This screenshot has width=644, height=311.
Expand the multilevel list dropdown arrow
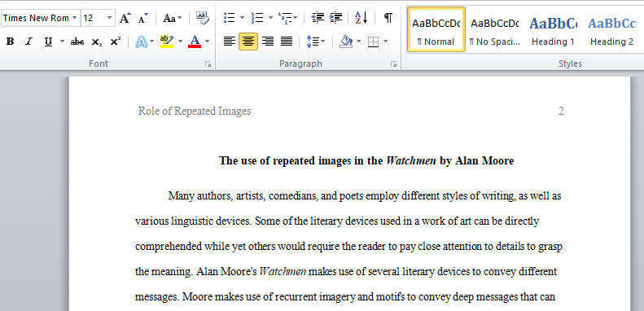point(296,18)
